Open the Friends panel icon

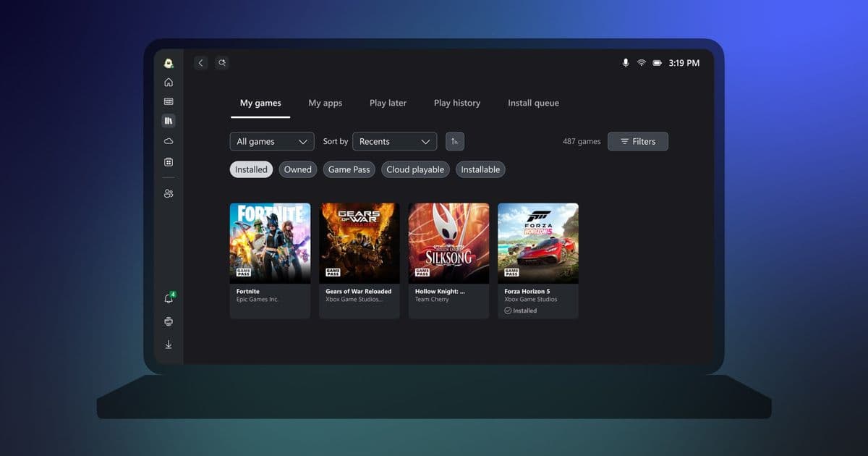[x=169, y=193]
